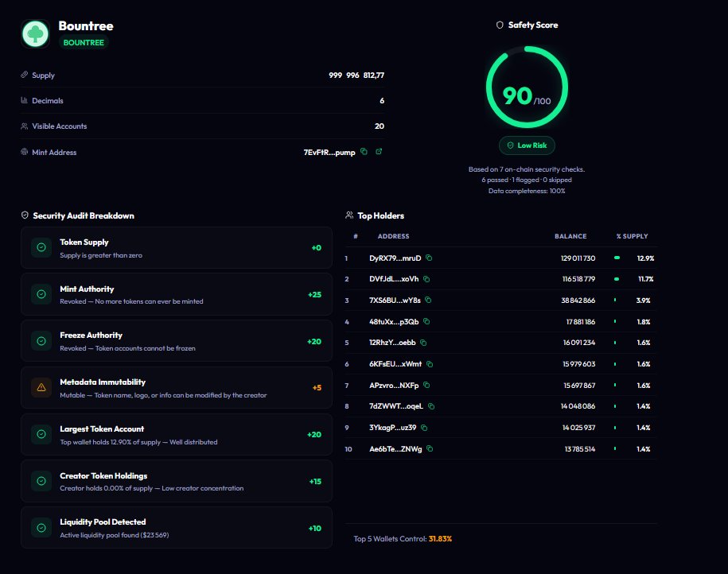Image resolution: width=728 pixels, height=574 pixels.
Task: Click the Mint Address fingerprint icon
Action: coord(24,152)
